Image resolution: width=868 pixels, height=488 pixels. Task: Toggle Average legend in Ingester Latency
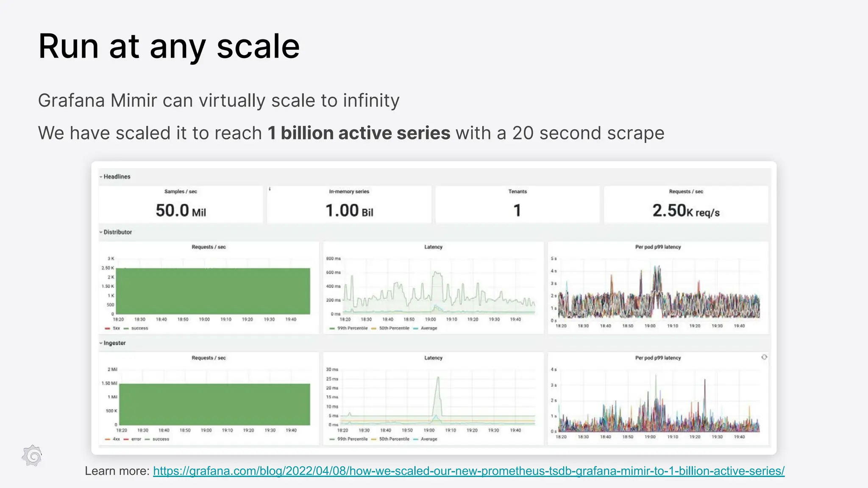pyautogui.click(x=425, y=439)
